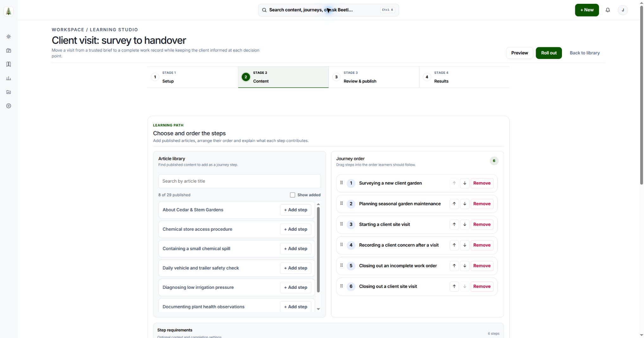644x338 pixels.
Task: Move 'Closing out an incomplete work order' down
Action: click(465, 266)
